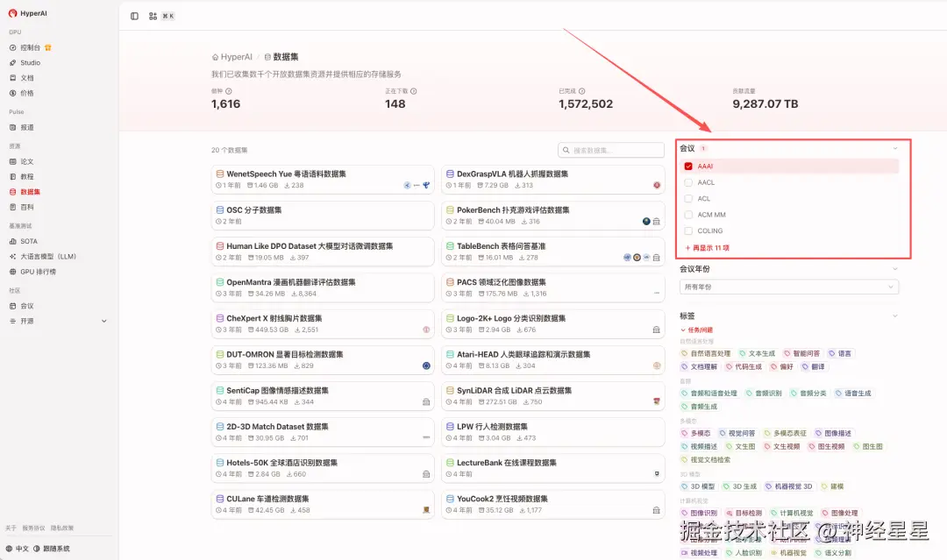Toggle the 3D 模型 tag filter
This screenshot has width=947, height=560.
(699, 486)
